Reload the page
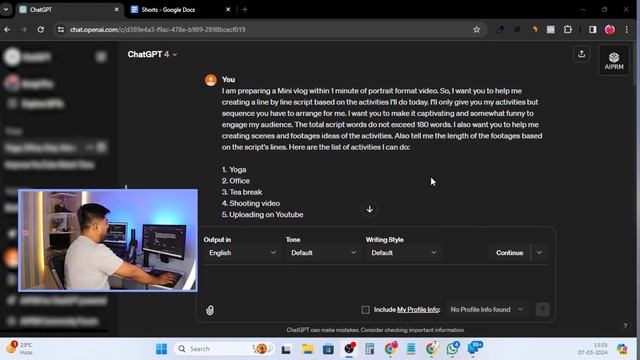 40,29
